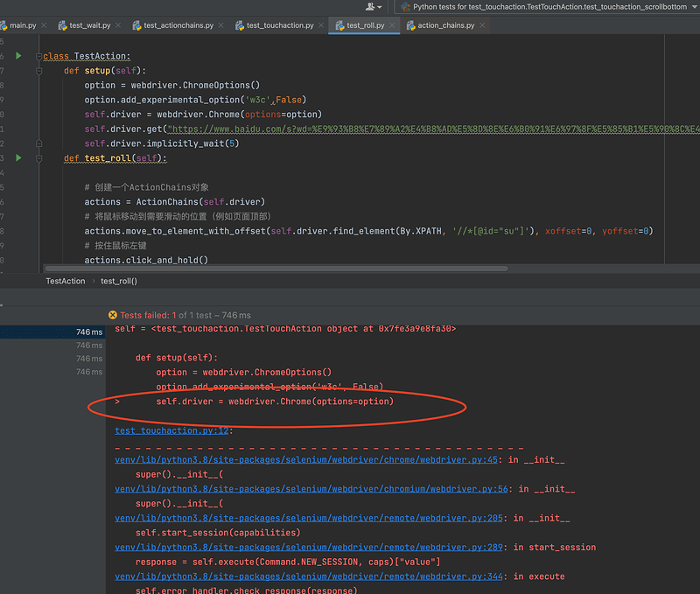The image size is (700, 594).
Task: Click the user account icon in top toolbar
Action: click(369, 7)
